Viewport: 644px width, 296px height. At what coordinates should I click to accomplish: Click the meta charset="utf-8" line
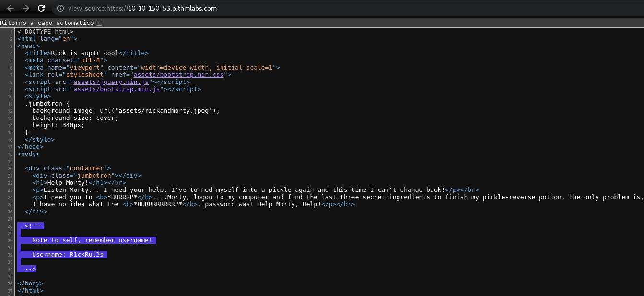66,60
